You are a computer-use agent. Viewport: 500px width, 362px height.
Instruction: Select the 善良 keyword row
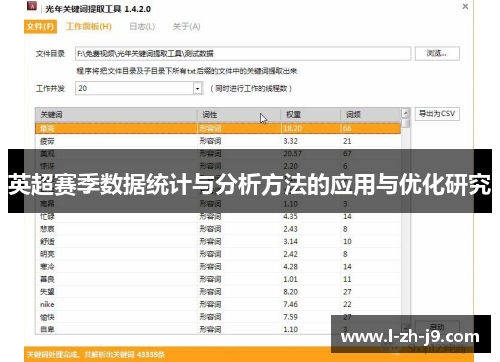click(218, 279)
